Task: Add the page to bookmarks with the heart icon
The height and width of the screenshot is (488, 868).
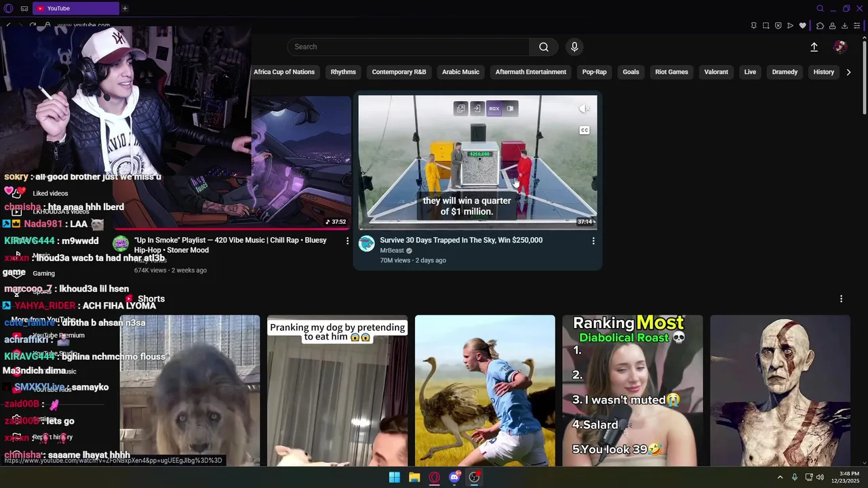Action: 803,26
